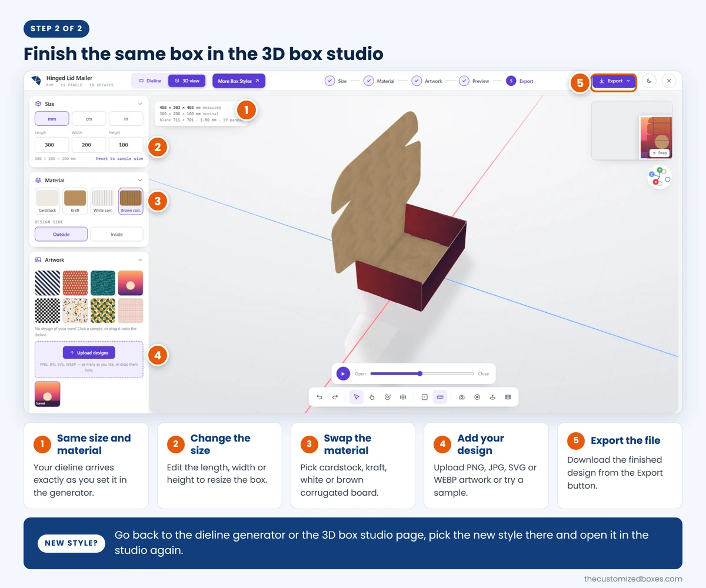Choose White corrugated material
Image resolution: width=706 pixels, height=588 pixels.
pyautogui.click(x=103, y=201)
